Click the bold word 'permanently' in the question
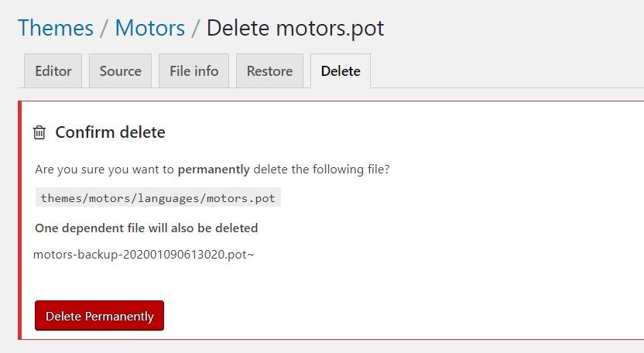The width and height of the screenshot is (644, 353). [x=214, y=169]
